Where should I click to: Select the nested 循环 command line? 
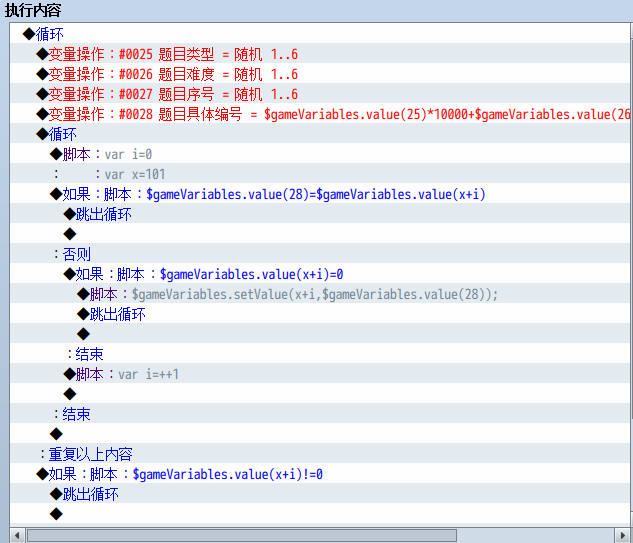[319, 134]
